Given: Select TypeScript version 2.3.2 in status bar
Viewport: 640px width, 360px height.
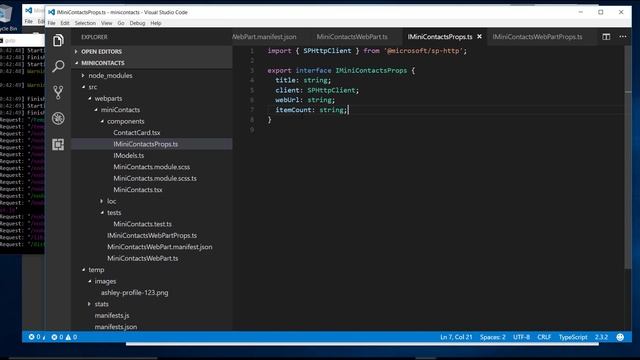Looking at the screenshot, I should coord(601,337).
